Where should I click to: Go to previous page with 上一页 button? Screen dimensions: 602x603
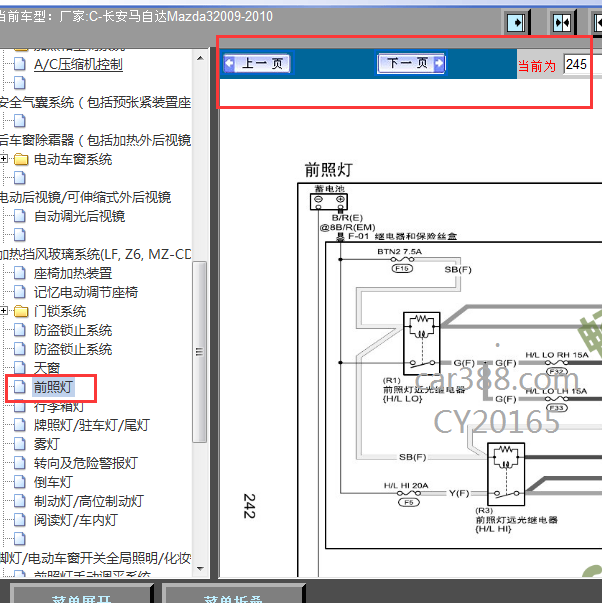[x=257, y=63]
